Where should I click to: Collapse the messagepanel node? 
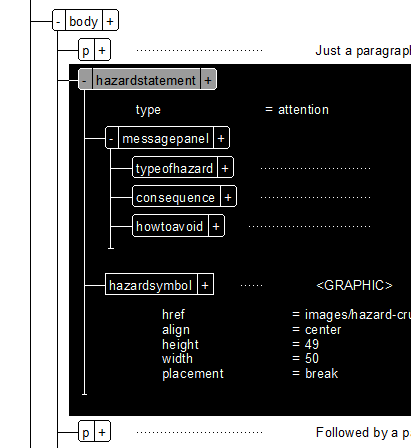[112, 138]
